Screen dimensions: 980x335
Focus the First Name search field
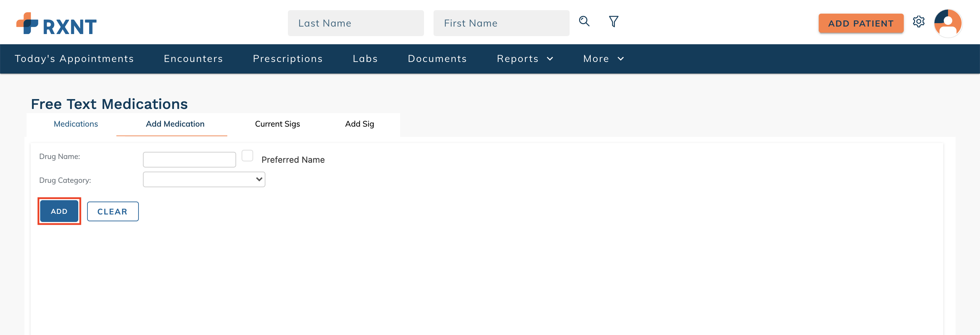(501, 23)
